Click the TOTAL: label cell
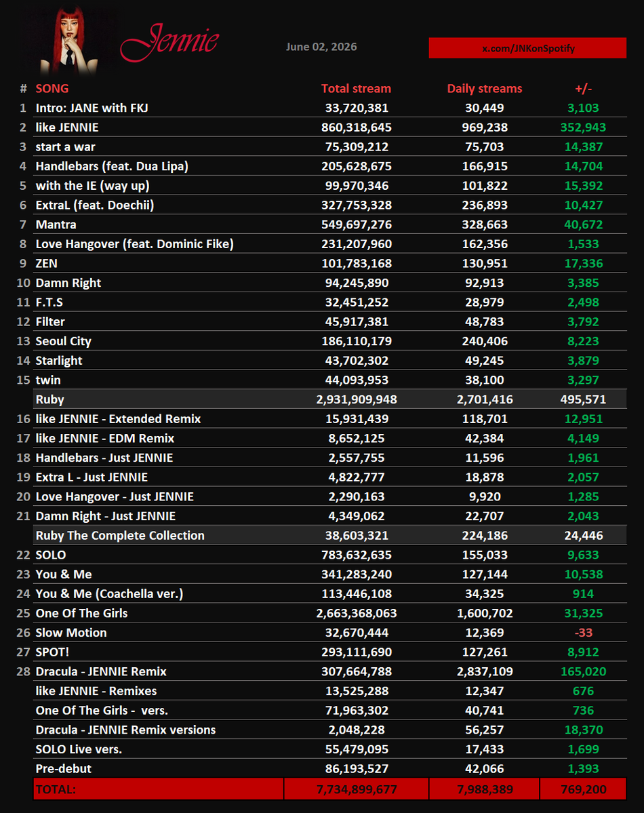This screenshot has width=644, height=813. click(159, 789)
